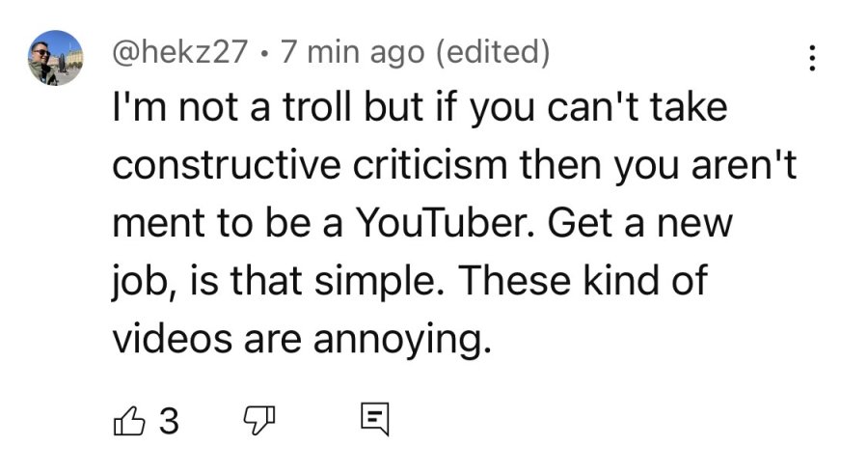
Task: Open the reply comment icon
Action: click(375, 419)
